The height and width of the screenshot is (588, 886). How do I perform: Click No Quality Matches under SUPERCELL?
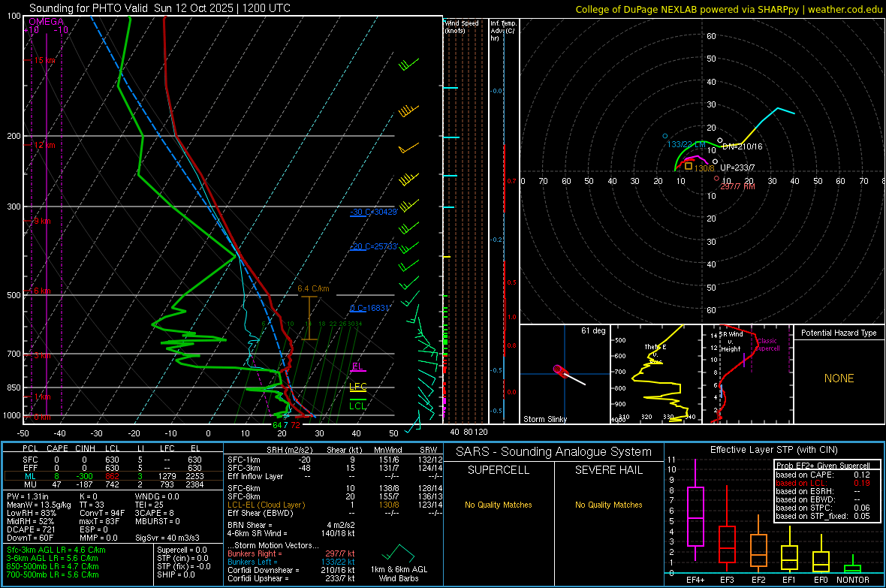499,505
